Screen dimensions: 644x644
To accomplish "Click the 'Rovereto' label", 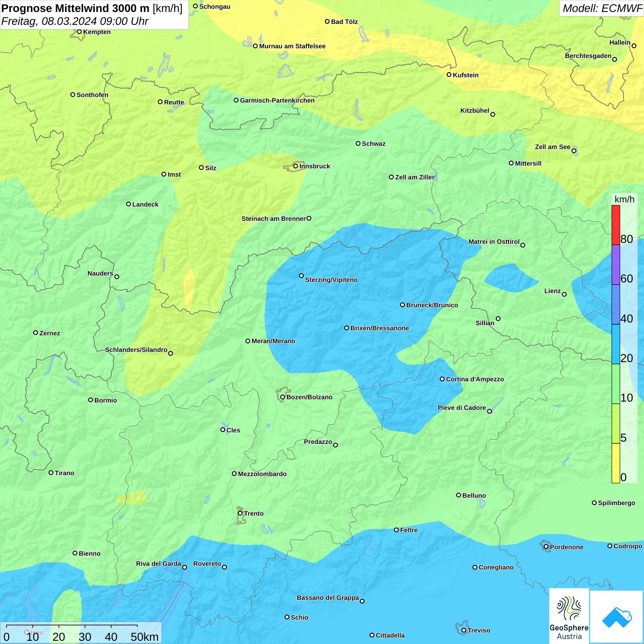I will (207, 563).
